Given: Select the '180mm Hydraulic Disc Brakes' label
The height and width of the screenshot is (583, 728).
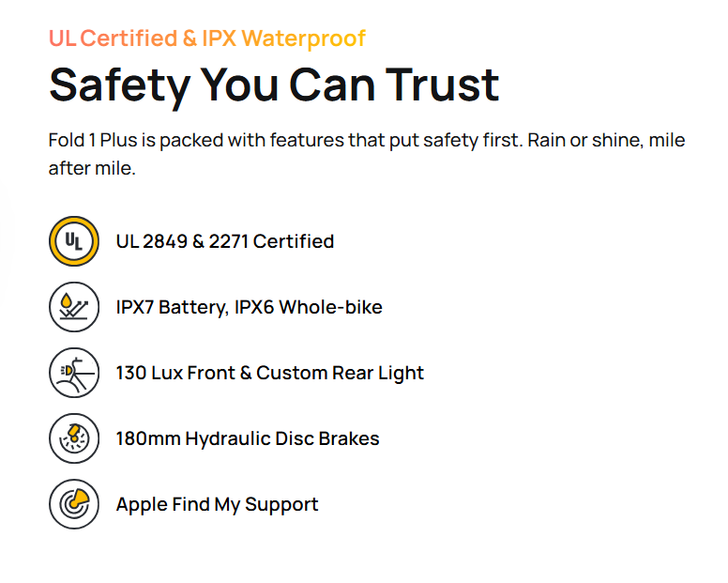Looking at the screenshot, I should point(247,438).
